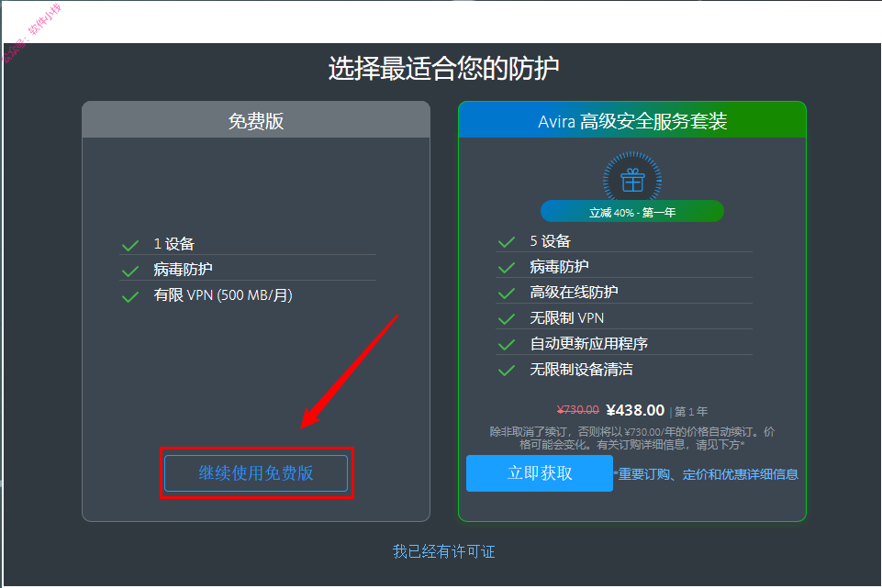Click the 无限制 VPN feature row

[x=624, y=317]
